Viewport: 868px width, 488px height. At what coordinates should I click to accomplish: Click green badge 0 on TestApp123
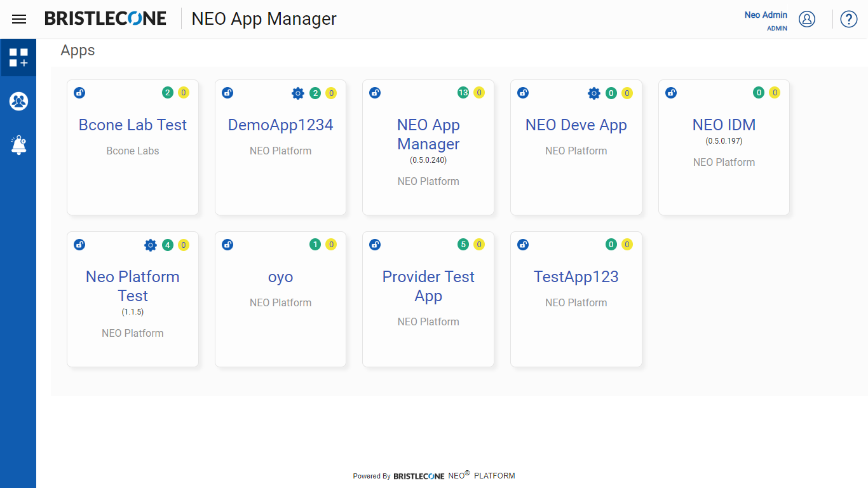(x=611, y=245)
